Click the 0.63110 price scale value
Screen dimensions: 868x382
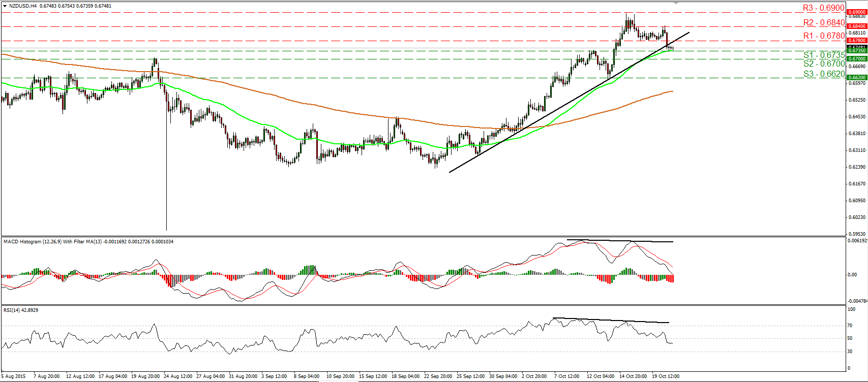[x=857, y=150]
